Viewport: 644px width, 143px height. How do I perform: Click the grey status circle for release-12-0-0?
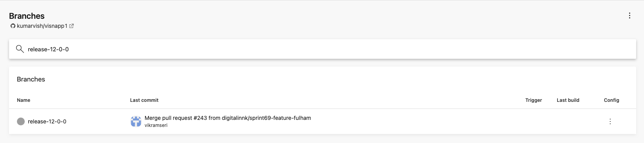click(x=21, y=121)
